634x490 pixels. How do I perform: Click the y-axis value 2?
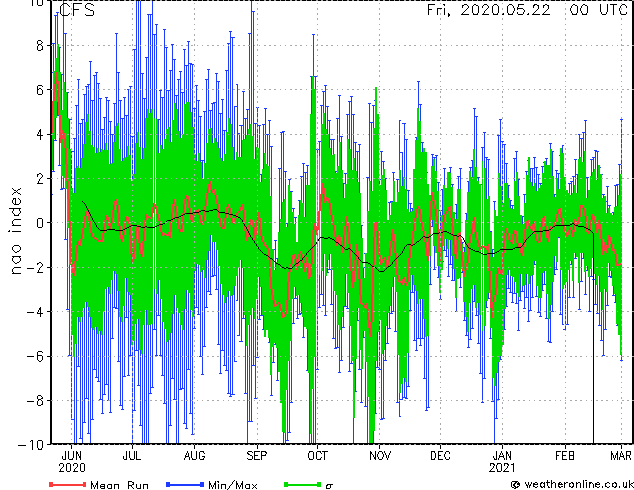click(x=40, y=179)
